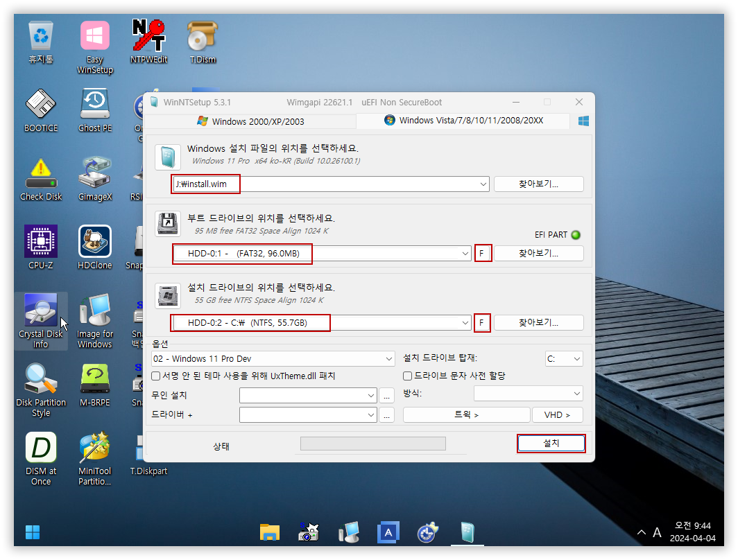Click the install source file icon
Screen dimensions: 738x560
pyautogui.click(x=168, y=157)
